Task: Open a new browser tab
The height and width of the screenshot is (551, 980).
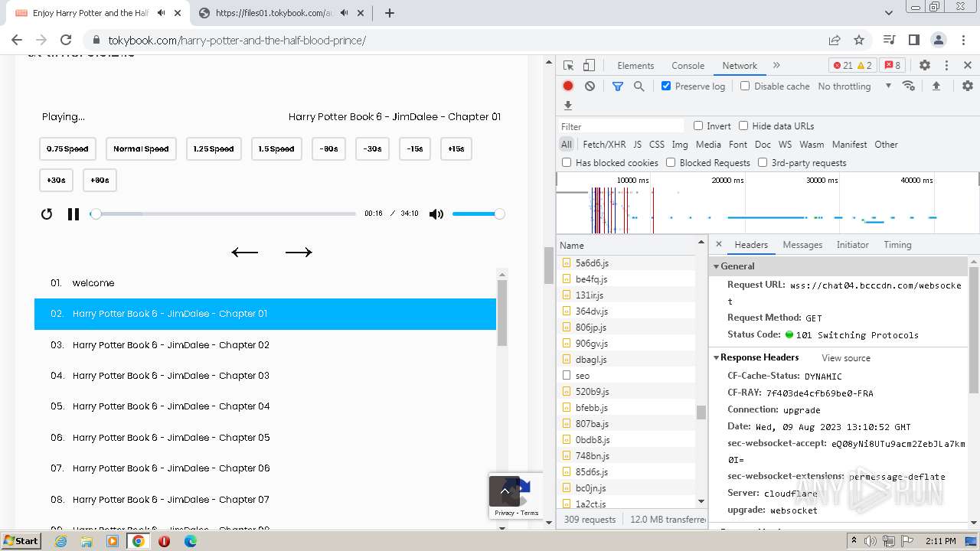Action: 389,13
